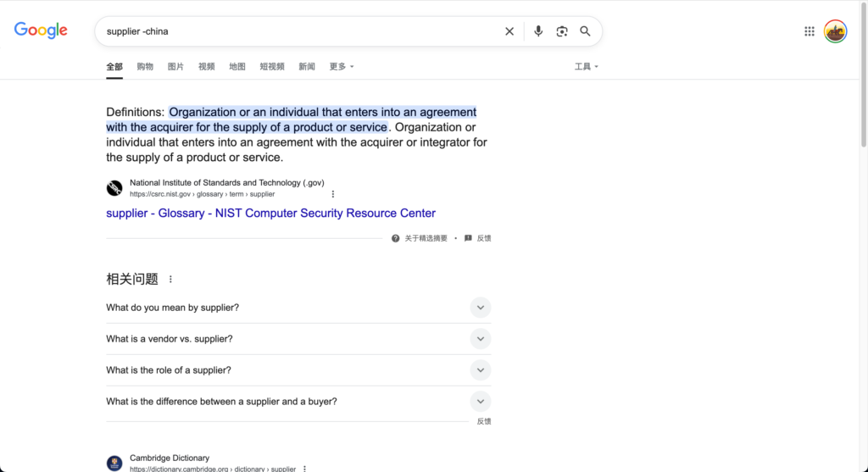Switch to the 地图 tab

point(237,66)
